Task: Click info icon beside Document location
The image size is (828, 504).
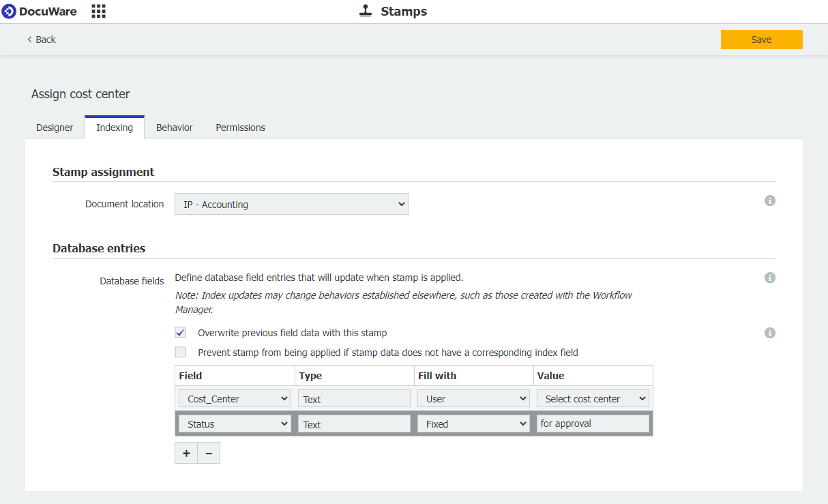Action: [770, 201]
